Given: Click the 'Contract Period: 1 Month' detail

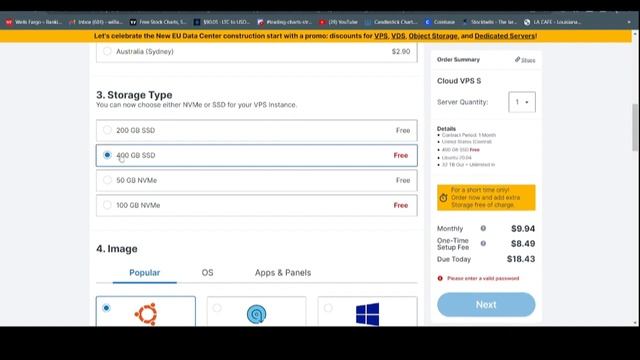Looking at the screenshot, I should click(469, 135).
